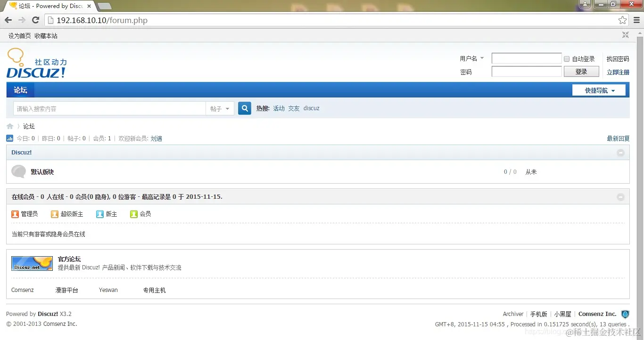Viewport: 644px width, 340px height.
Task: Click the 设为首页 link
Action: tap(20, 36)
